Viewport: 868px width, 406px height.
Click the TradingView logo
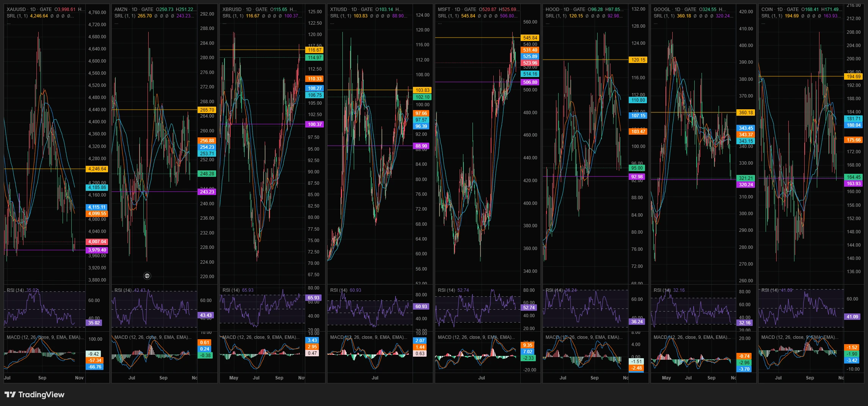(35, 395)
